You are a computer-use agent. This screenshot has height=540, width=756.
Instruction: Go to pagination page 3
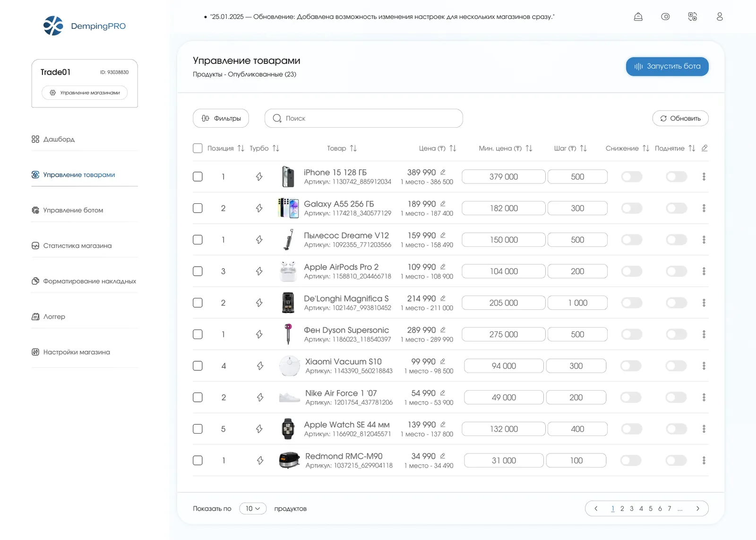tap(632, 508)
